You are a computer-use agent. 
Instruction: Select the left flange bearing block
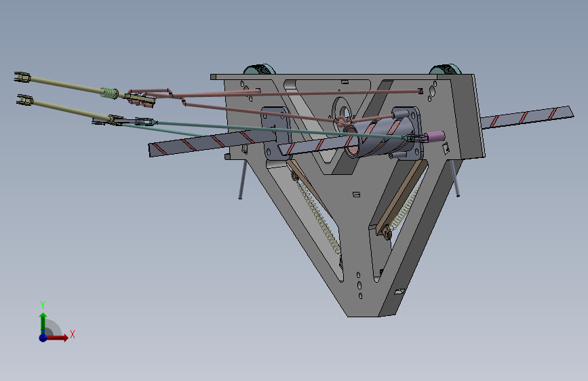click(275, 134)
